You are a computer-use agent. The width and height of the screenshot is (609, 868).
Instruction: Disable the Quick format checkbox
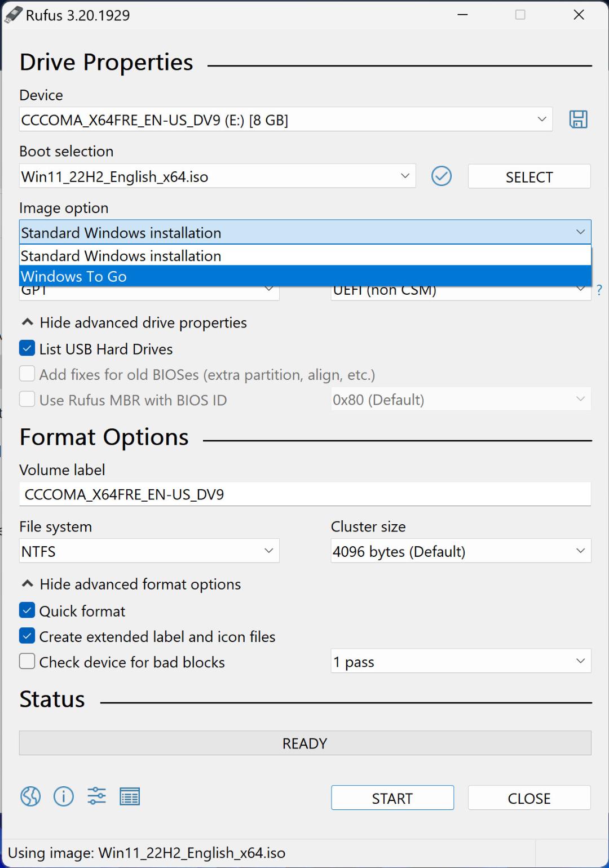(x=27, y=610)
